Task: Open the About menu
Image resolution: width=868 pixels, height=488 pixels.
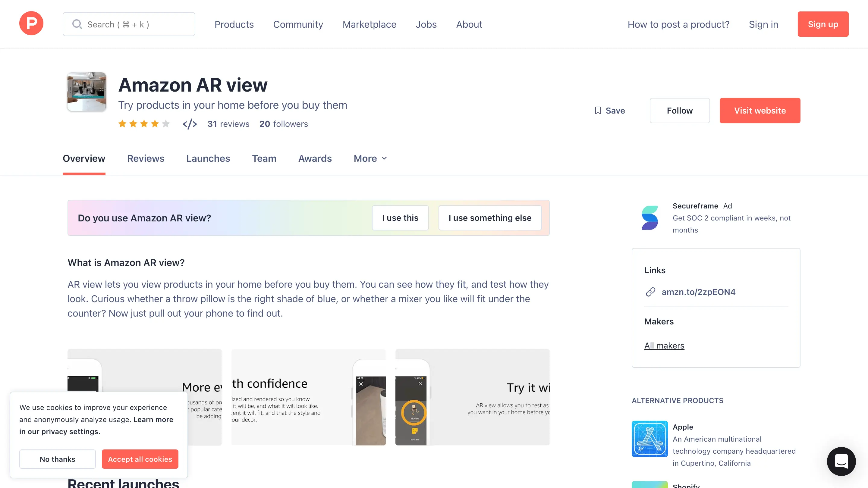Action: pyautogui.click(x=469, y=24)
